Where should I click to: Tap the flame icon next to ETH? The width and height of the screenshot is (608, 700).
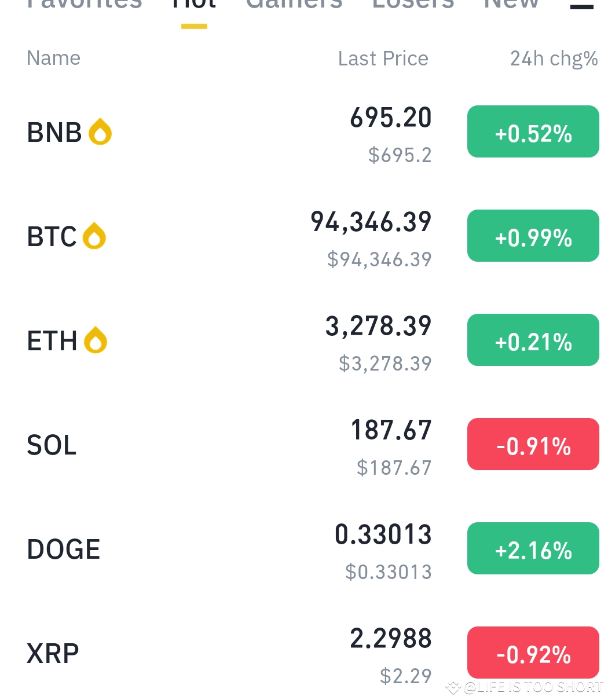tap(96, 340)
